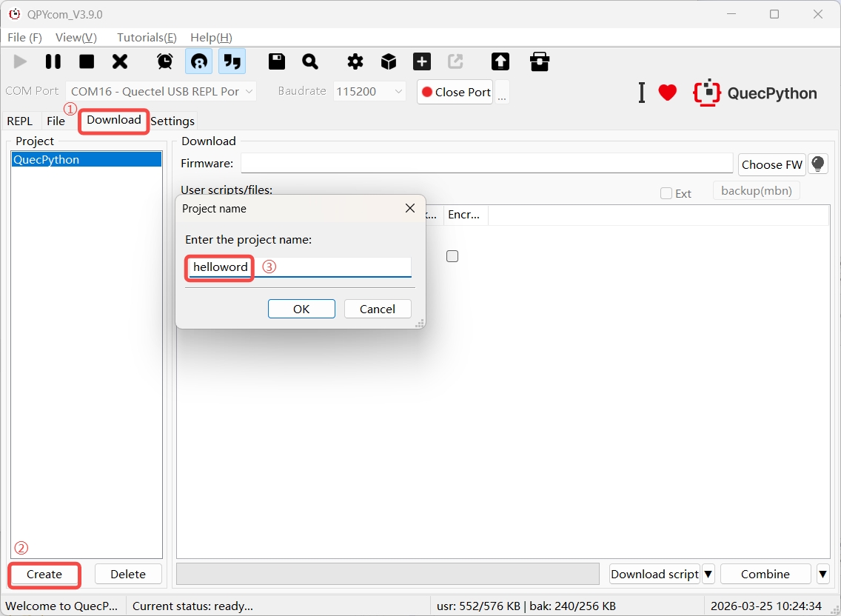841x616 pixels.
Task: Expand the arrow next to Download script
Action: click(708, 574)
